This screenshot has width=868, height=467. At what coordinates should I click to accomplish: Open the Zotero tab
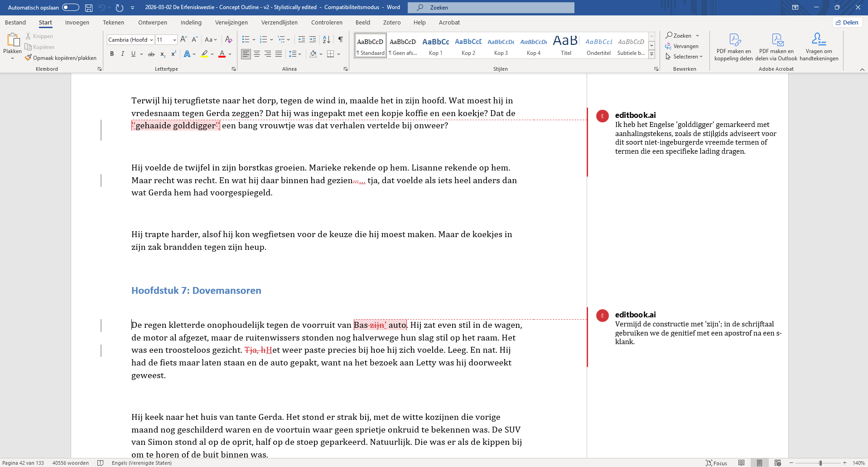click(x=392, y=23)
